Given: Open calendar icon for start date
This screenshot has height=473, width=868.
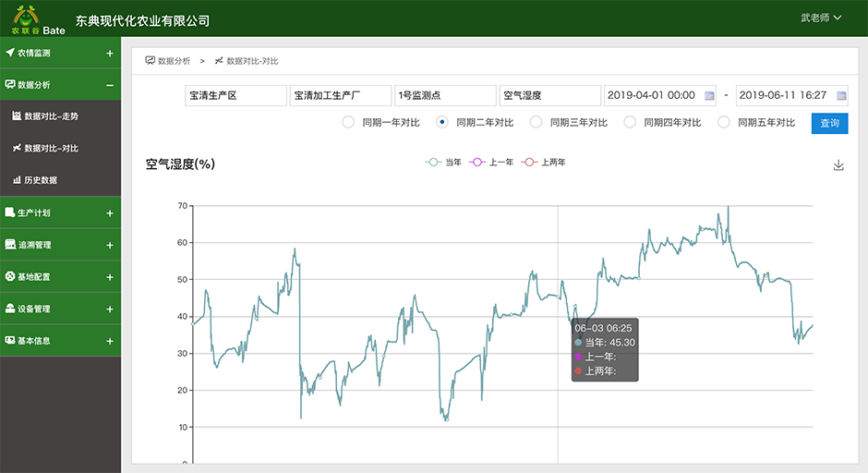Looking at the screenshot, I should tap(709, 95).
